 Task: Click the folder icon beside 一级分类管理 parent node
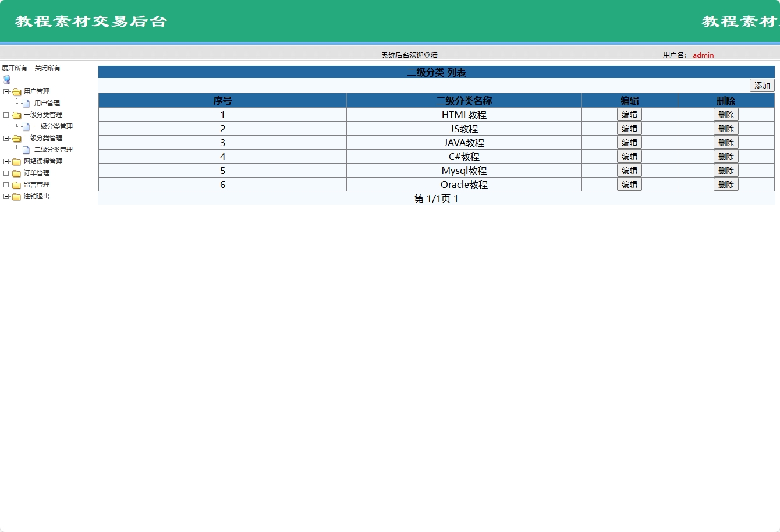(x=17, y=115)
